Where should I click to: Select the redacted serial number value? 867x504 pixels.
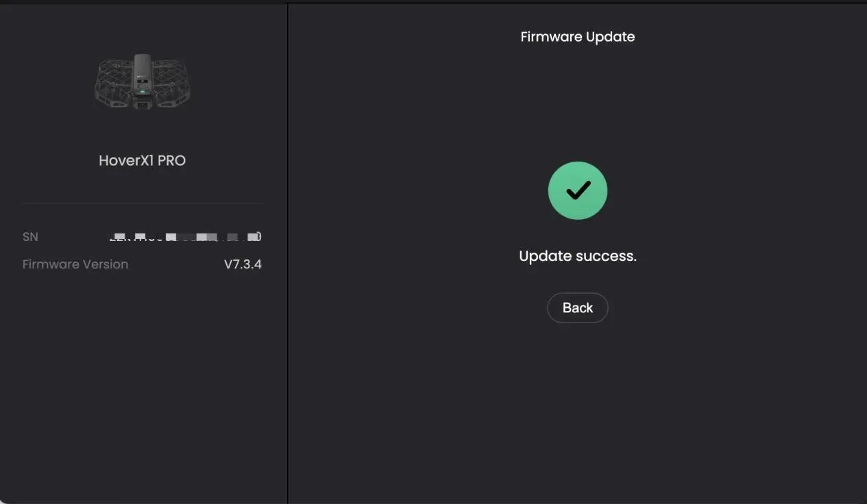point(185,237)
